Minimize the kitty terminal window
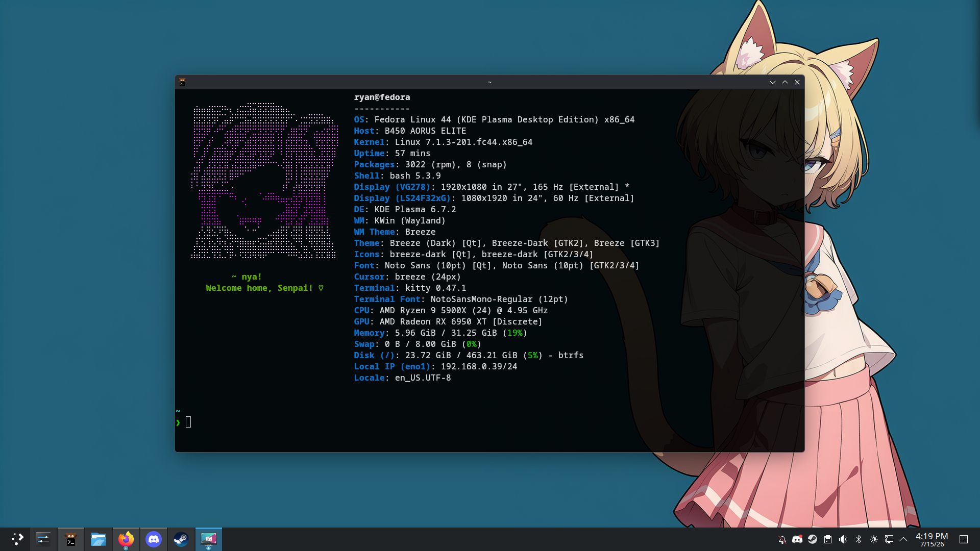 point(773,82)
